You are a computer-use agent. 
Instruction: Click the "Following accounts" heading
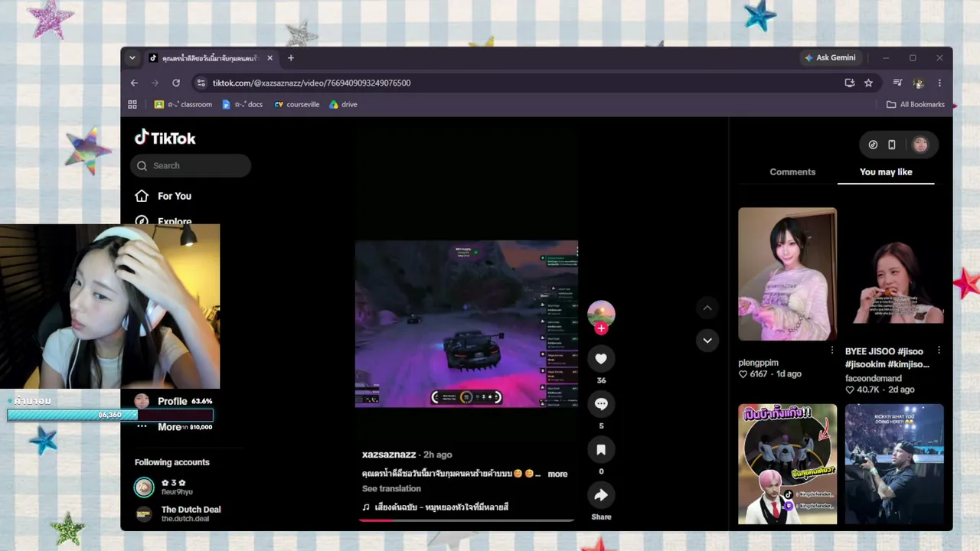(172, 462)
